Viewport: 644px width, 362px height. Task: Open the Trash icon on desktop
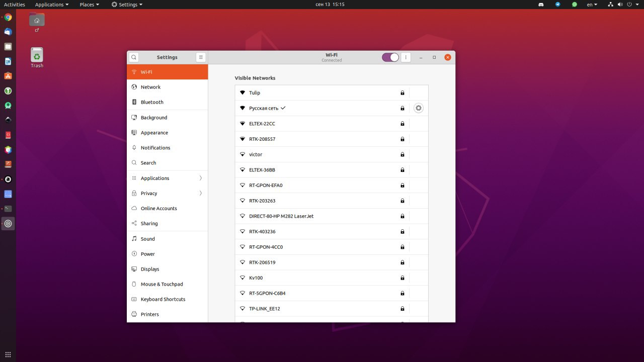[x=37, y=58]
